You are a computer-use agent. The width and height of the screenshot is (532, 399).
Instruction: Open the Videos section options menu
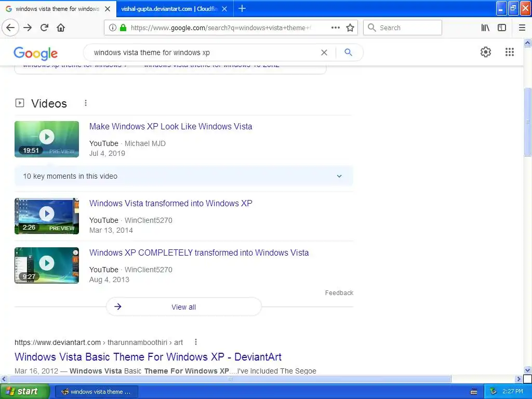(86, 103)
